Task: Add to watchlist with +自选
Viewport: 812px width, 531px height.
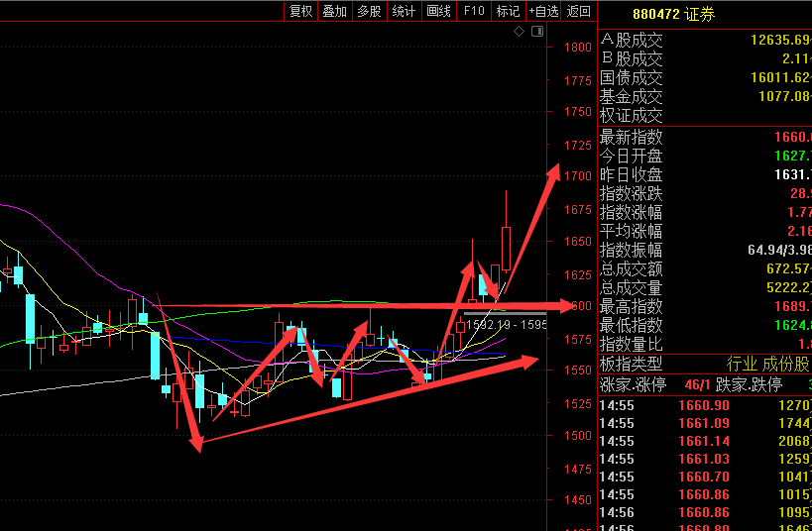Action: tap(543, 11)
